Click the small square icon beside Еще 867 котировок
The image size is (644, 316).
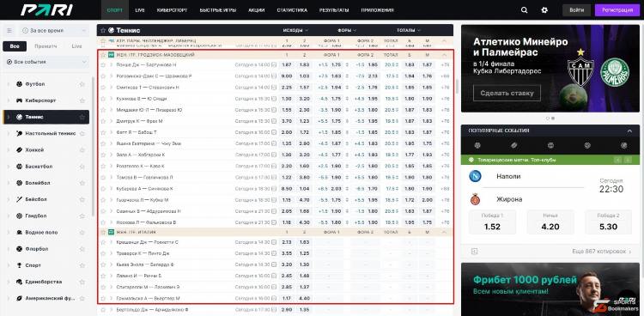tap(473, 251)
